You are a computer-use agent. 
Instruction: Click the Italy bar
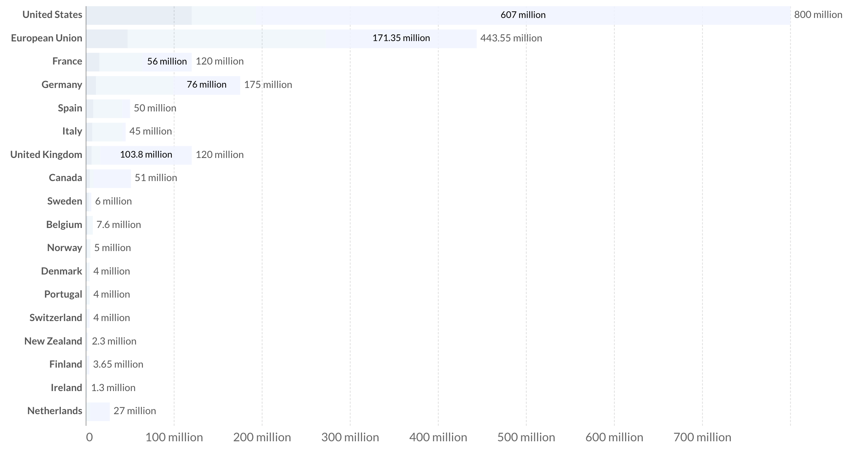[106, 132]
